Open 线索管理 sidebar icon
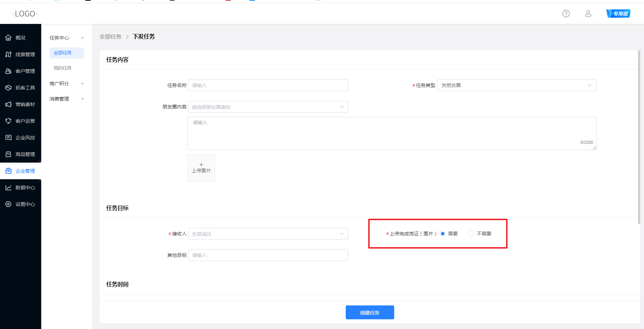This screenshot has height=329, width=644. click(x=8, y=54)
